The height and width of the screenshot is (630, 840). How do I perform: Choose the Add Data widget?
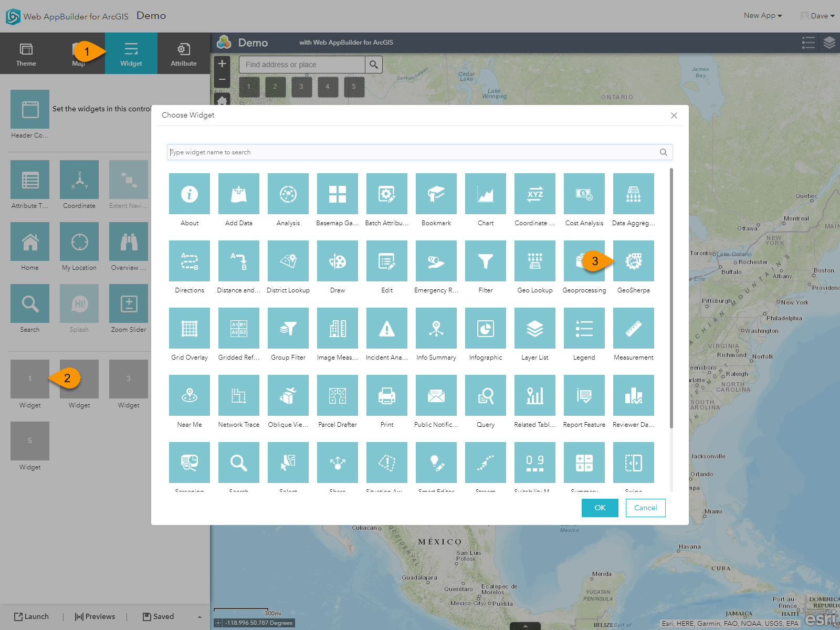coord(239,194)
